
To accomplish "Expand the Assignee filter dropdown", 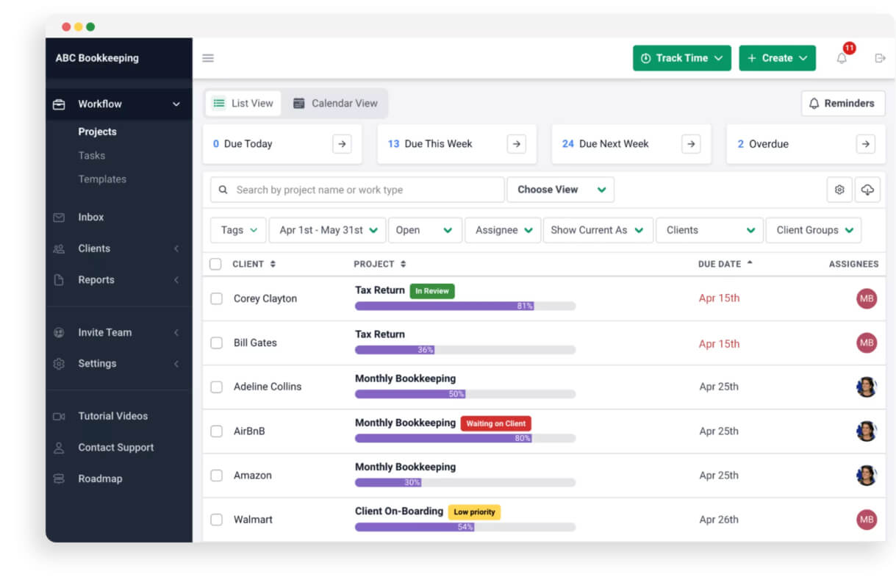I will [x=503, y=230].
